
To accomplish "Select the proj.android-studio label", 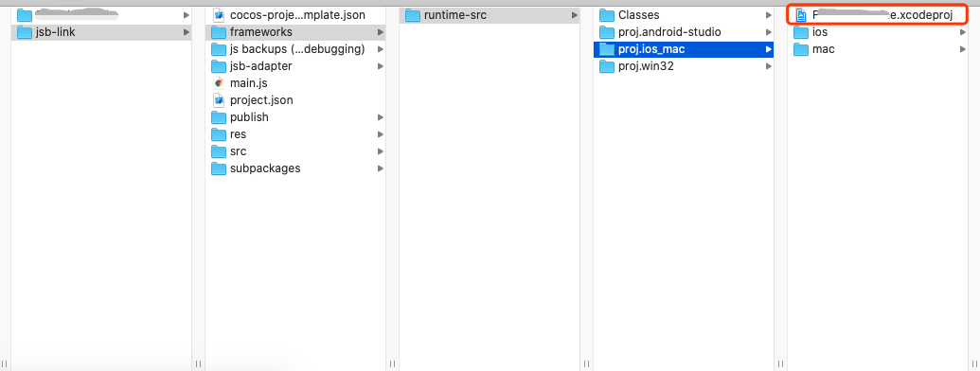I will (669, 32).
